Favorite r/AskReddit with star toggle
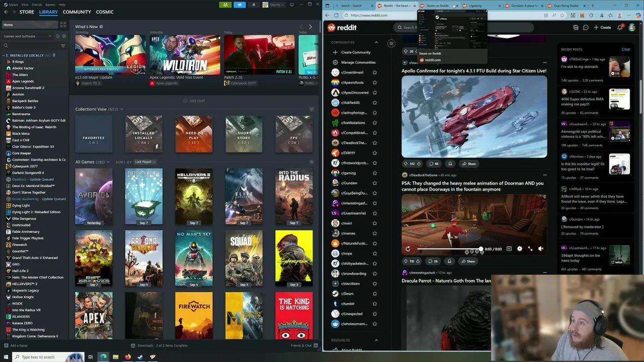This screenshot has width=644, height=362. click(374, 103)
